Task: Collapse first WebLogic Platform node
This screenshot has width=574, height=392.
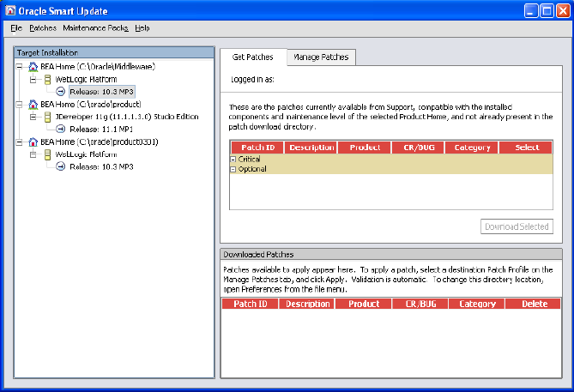Action: click(33, 80)
